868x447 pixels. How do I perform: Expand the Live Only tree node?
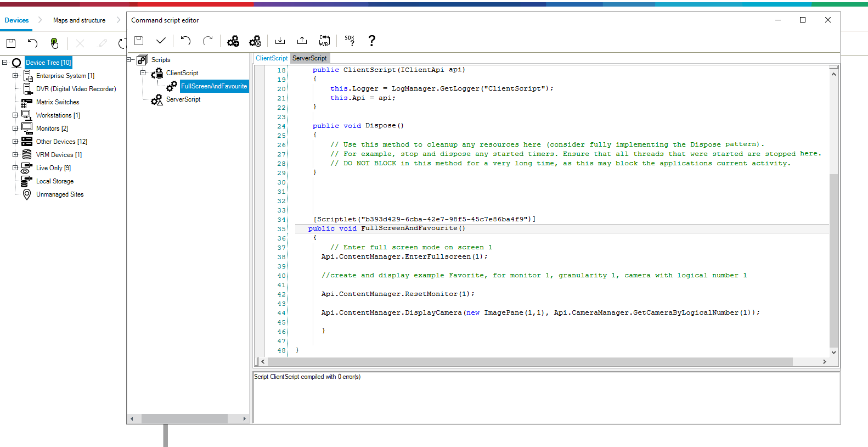15,168
